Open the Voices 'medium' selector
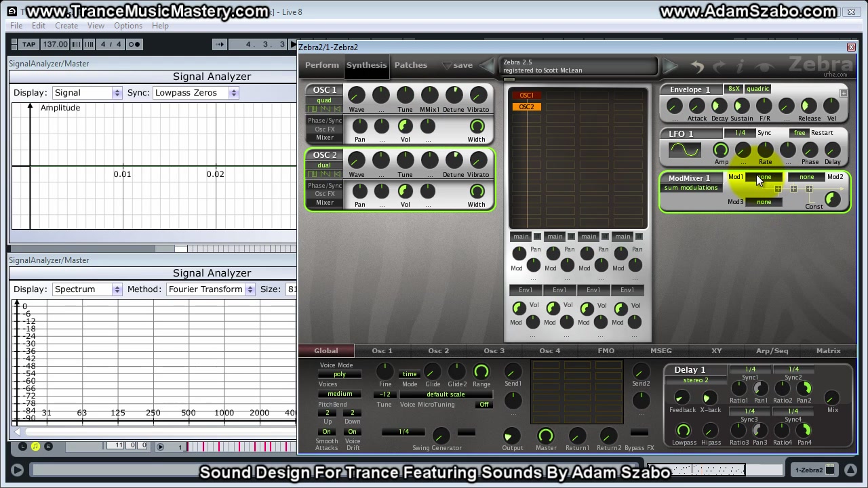868x488 pixels. [340, 394]
